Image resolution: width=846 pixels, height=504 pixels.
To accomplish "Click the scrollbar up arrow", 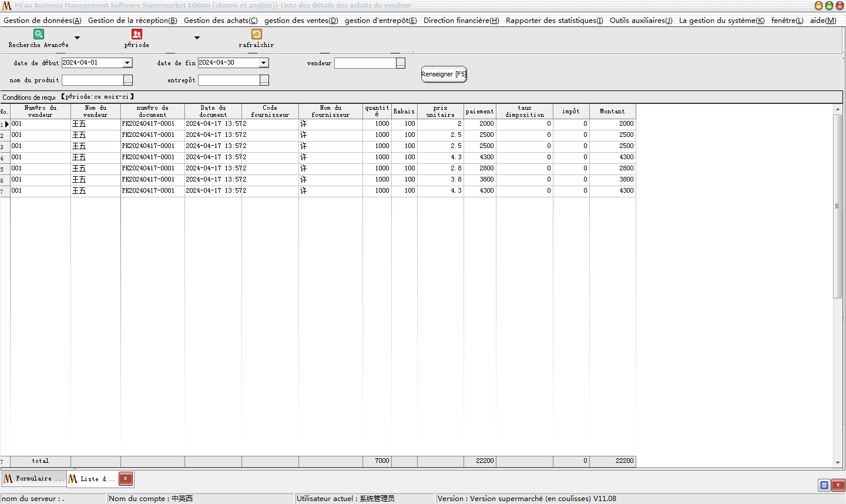I will pos(838,110).
